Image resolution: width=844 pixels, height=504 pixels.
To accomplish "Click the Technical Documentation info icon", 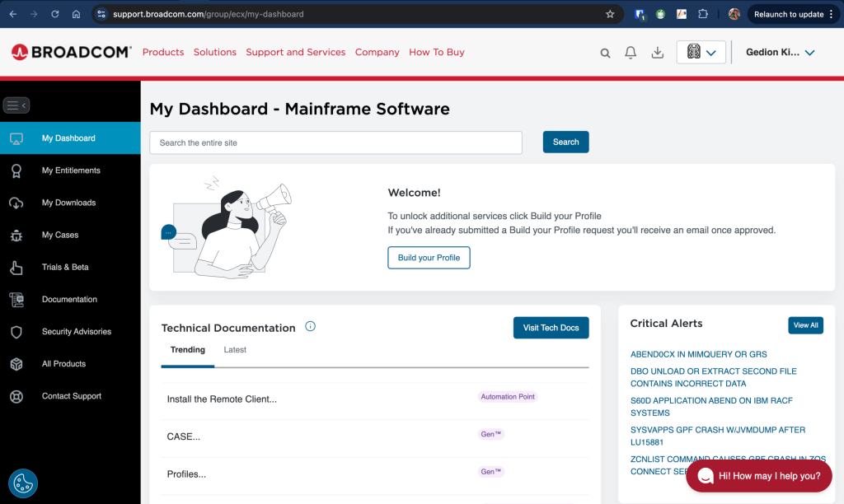I will tap(311, 326).
